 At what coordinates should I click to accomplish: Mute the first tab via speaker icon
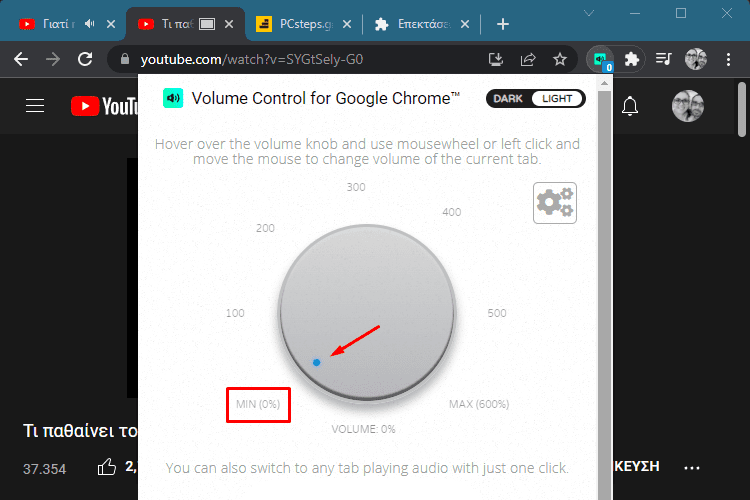point(89,23)
